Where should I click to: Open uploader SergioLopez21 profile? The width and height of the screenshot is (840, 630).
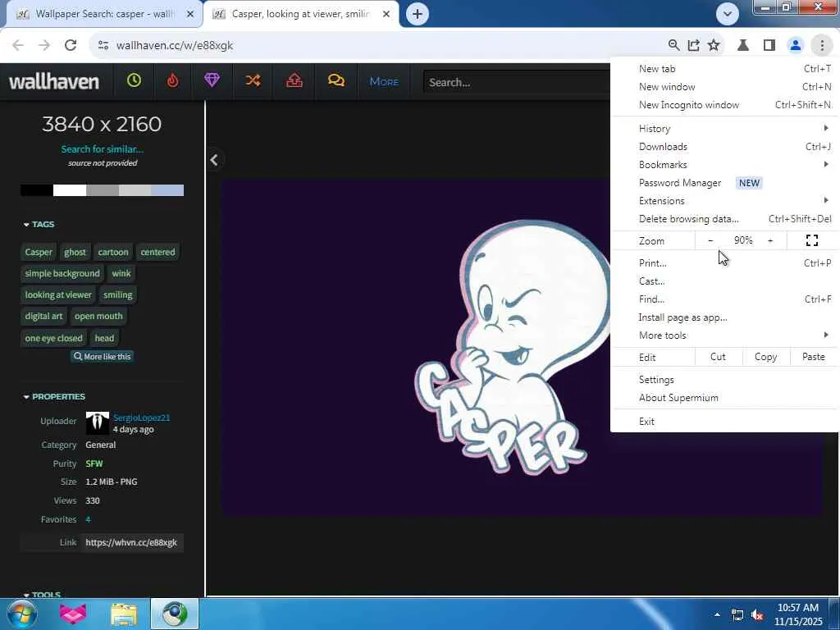(141, 418)
